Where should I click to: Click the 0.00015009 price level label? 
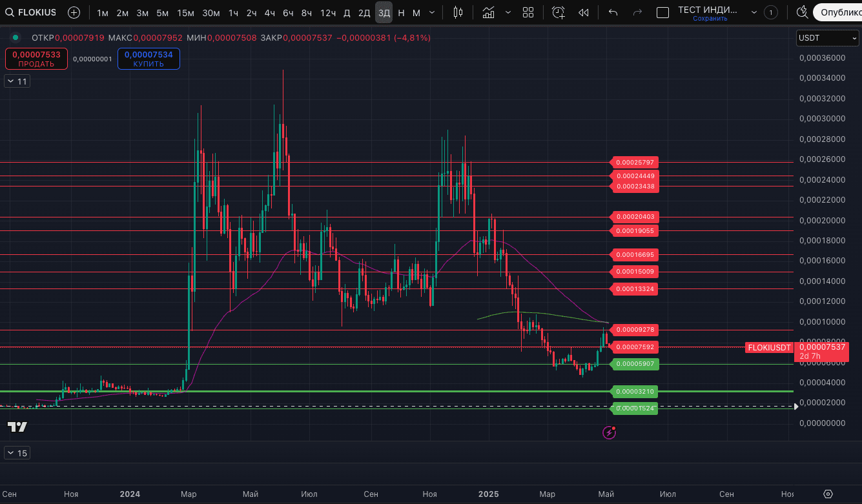(635, 272)
